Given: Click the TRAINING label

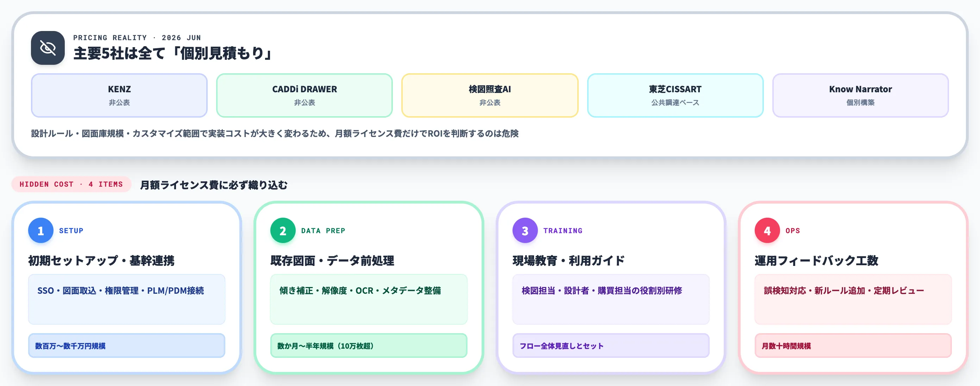Looking at the screenshot, I should pyautogui.click(x=563, y=231).
